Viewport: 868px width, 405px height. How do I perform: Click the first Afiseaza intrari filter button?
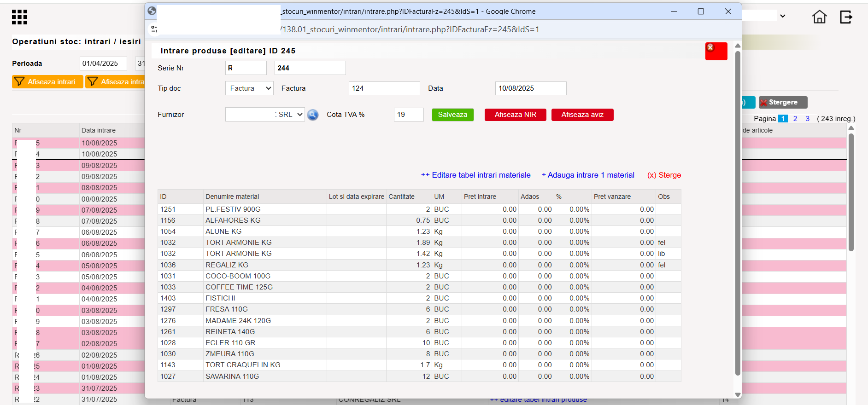point(47,81)
